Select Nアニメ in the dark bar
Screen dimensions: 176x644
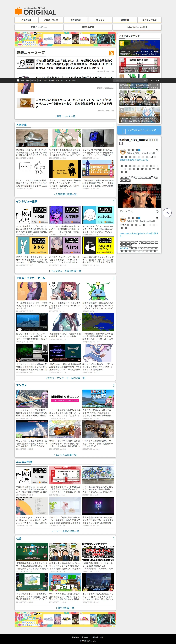(64, 80)
